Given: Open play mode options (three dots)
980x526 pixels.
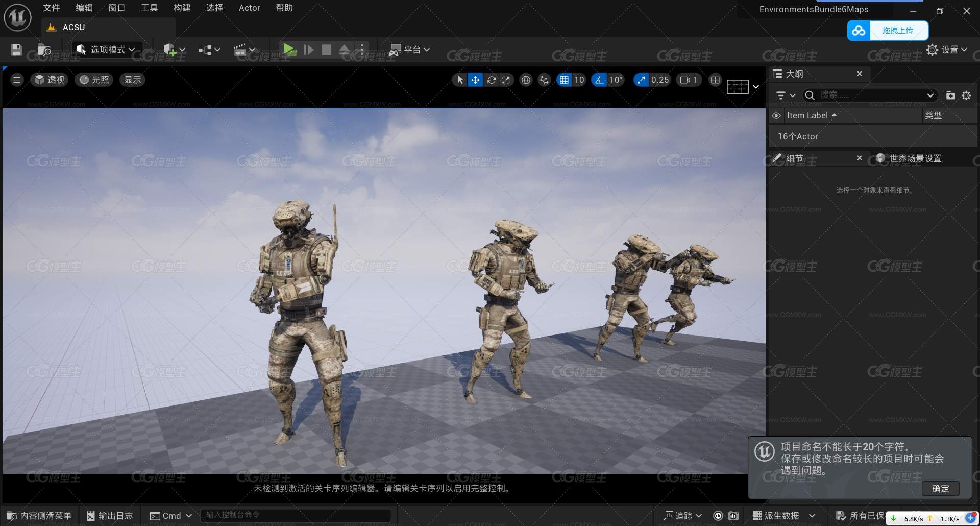Looking at the screenshot, I should 362,50.
